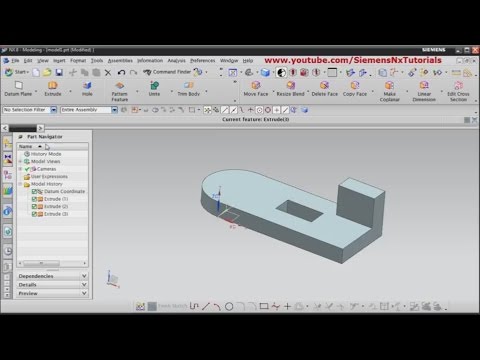
Task: Open the Preferences menu
Action: pyautogui.click(x=202, y=61)
